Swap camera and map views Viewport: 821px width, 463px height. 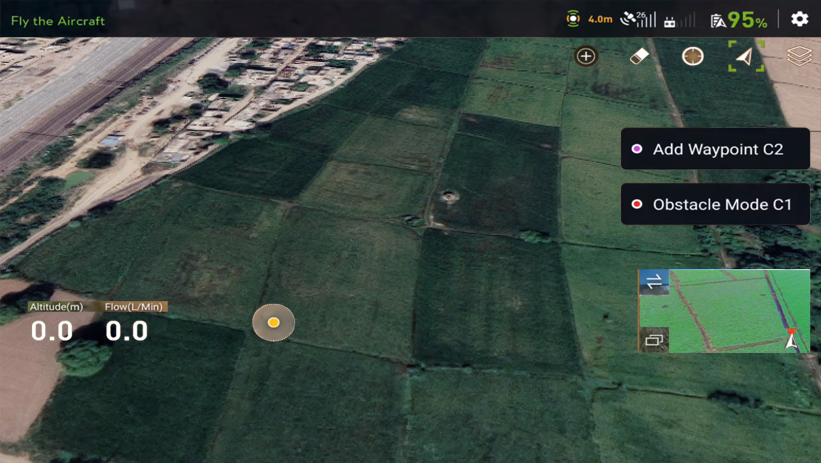[x=654, y=283]
